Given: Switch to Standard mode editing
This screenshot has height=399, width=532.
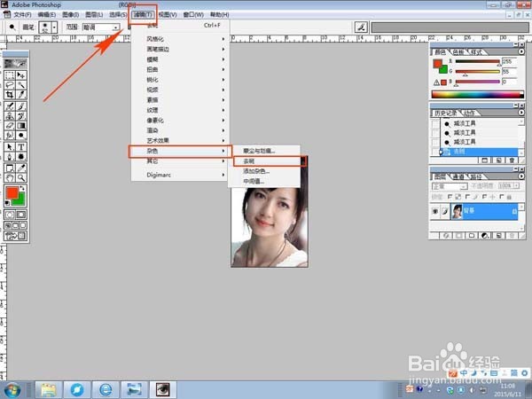Looking at the screenshot, I should (x=10, y=215).
